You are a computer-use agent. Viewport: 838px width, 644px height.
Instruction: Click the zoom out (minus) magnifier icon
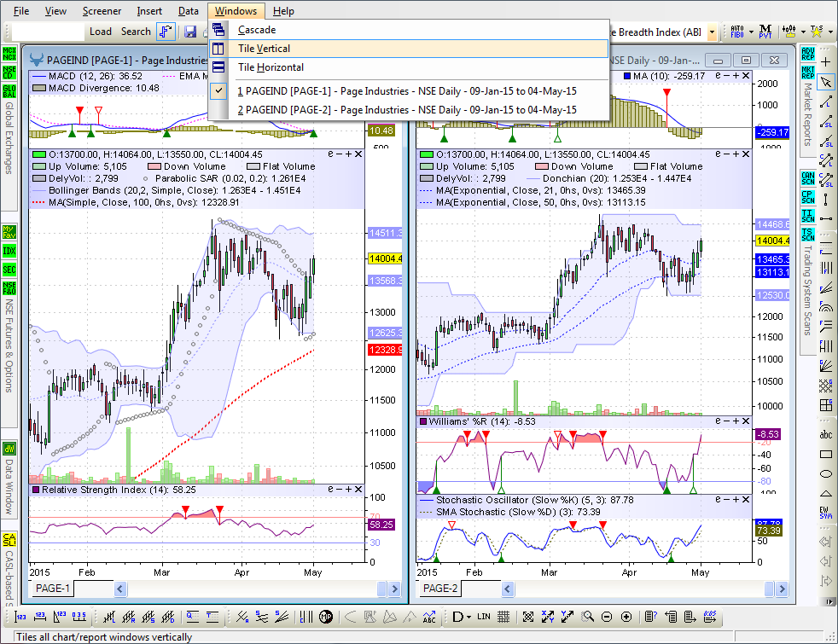(607, 618)
